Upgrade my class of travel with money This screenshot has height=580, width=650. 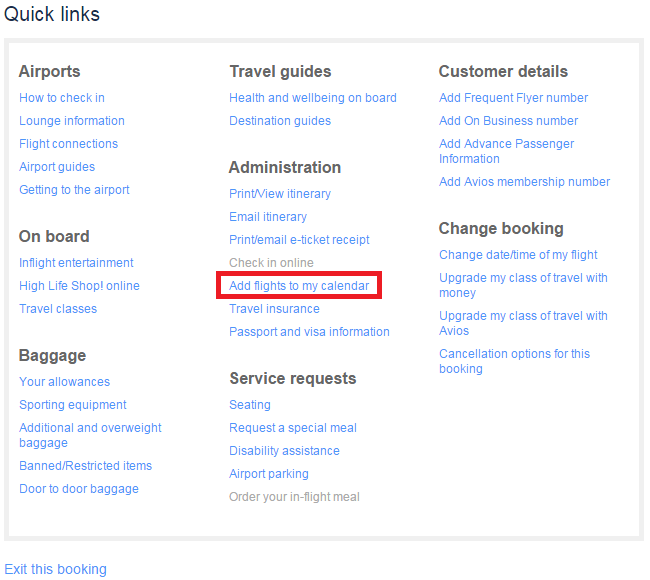point(523,285)
